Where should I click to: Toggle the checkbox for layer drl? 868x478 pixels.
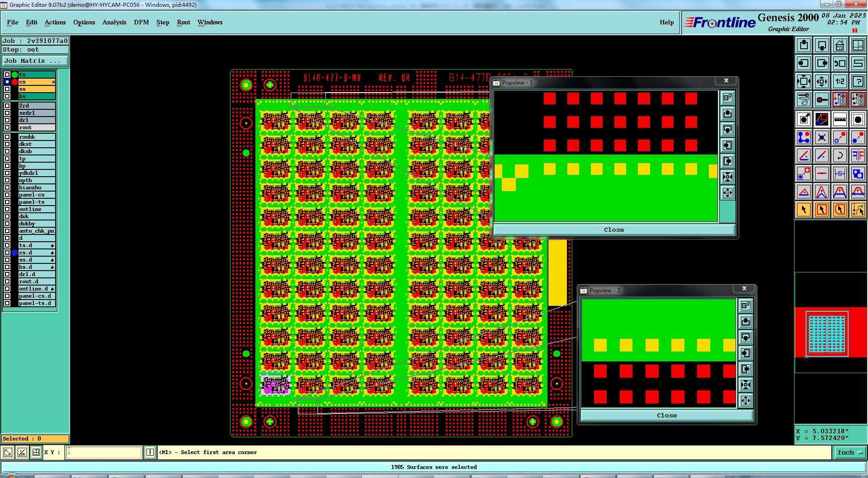[7, 120]
